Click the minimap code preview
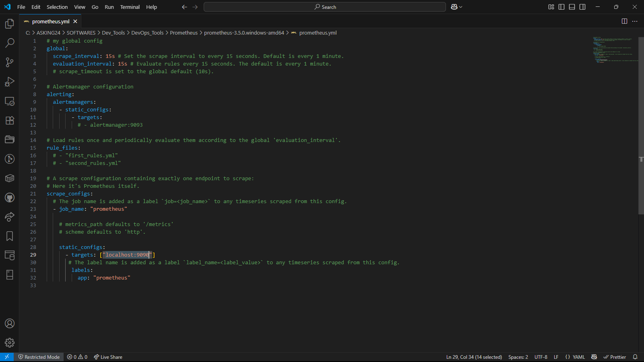The width and height of the screenshot is (644, 362). coord(615,50)
